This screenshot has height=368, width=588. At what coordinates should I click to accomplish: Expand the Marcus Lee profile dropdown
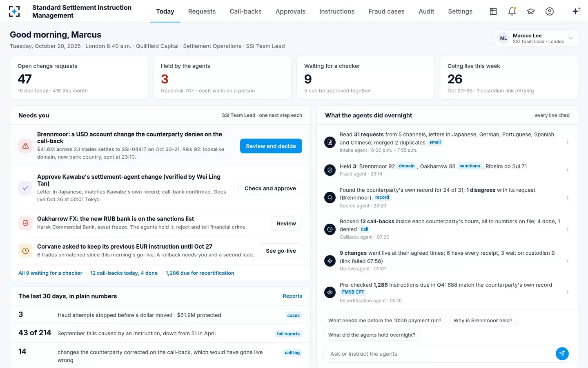[x=537, y=38]
